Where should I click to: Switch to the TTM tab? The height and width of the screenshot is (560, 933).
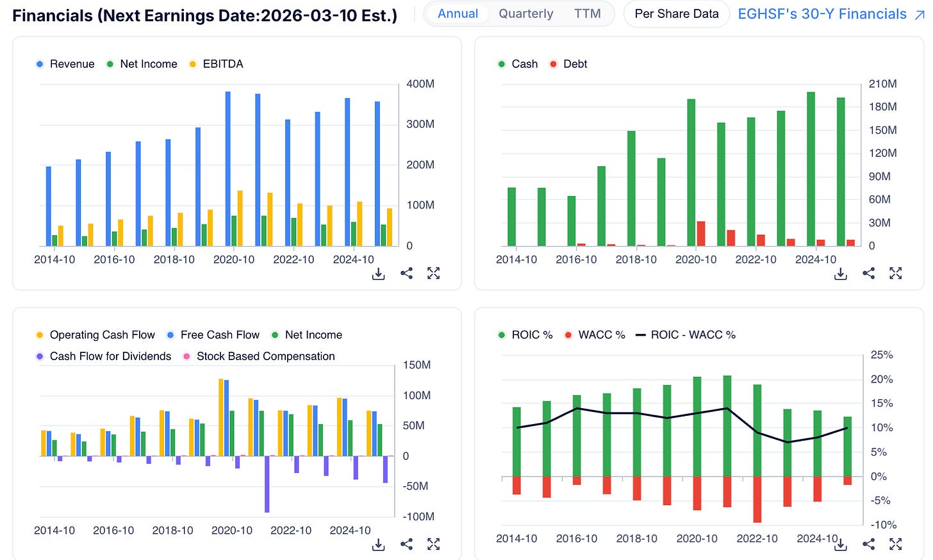[588, 13]
